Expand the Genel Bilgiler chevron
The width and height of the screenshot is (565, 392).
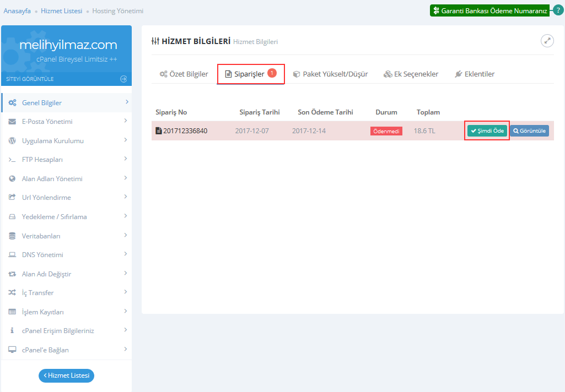(126, 102)
